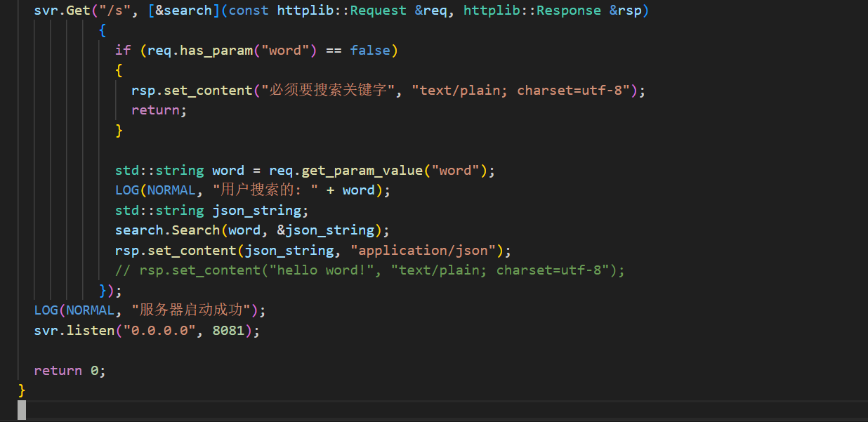Click the svr.listen call
868x422 pixels.
pos(74,330)
